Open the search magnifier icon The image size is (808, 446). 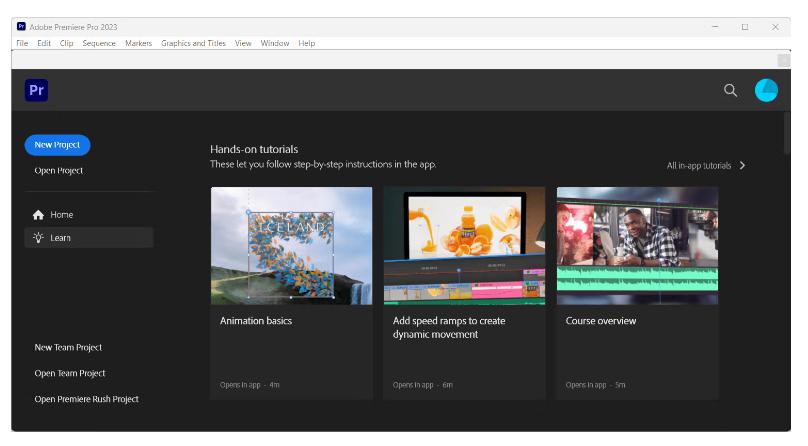pyautogui.click(x=730, y=91)
